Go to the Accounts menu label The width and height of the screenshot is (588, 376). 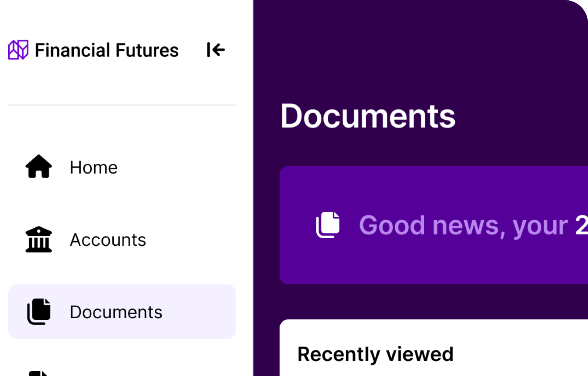click(108, 240)
